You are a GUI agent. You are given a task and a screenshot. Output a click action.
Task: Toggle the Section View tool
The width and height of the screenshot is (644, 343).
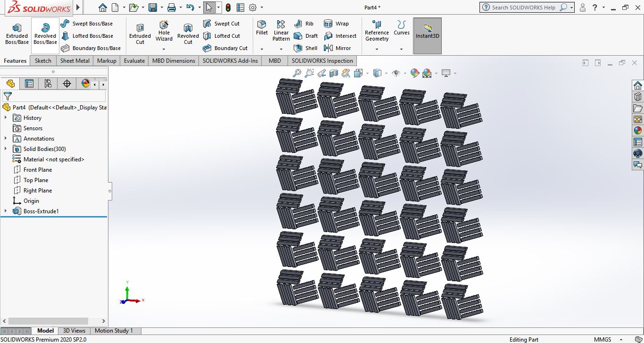(x=334, y=73)
